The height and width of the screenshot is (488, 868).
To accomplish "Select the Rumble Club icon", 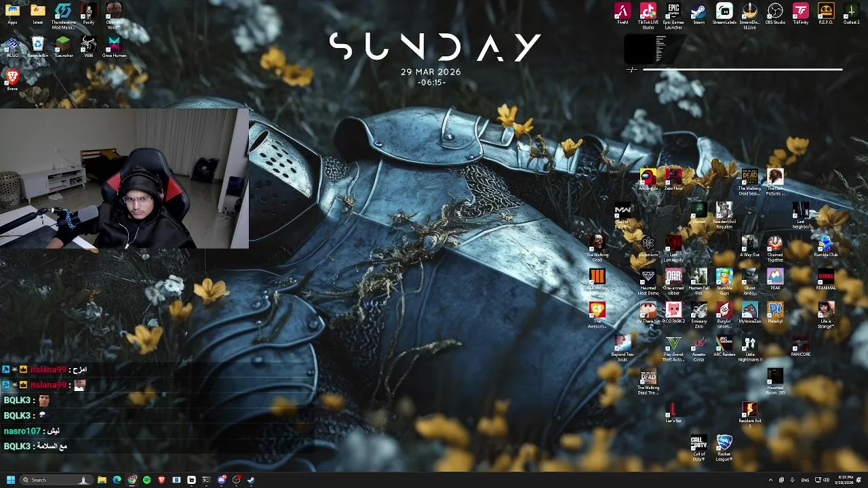I will tap(826, 247).
